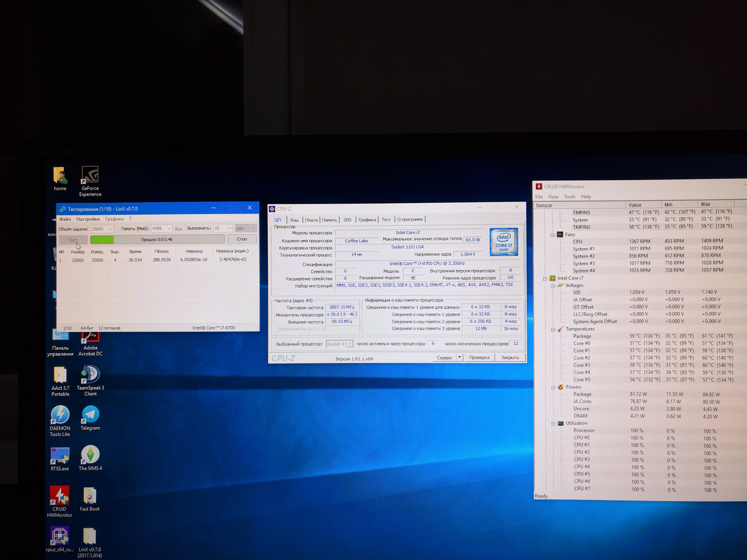Screen dimensions: 747x560
Task: Collapse the Fans tree node
Action: (x=553, y=235)
